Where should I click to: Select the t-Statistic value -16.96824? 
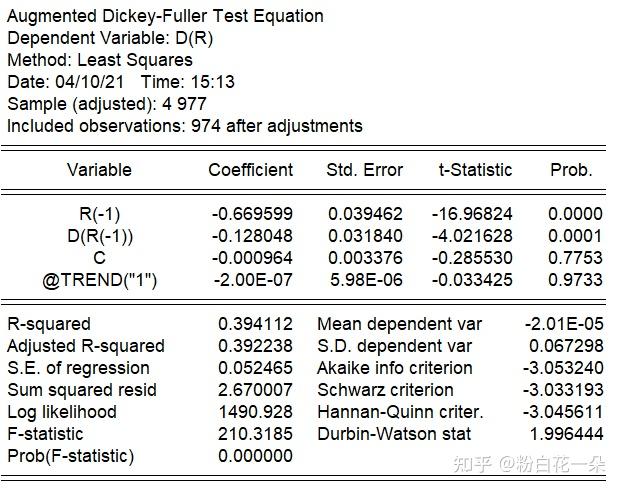(472, 214)
